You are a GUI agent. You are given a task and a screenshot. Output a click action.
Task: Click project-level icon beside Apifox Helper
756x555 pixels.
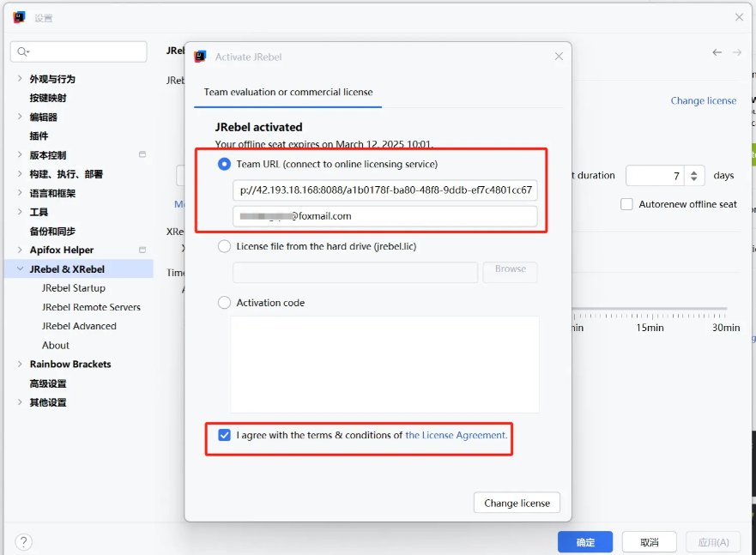142,250
